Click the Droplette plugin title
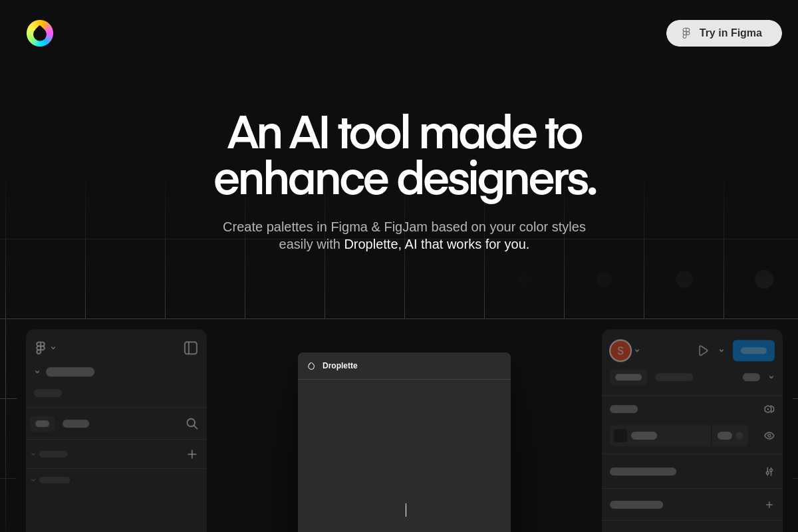Viewport: 798px width, 532px height. click(x=340, y=366)
